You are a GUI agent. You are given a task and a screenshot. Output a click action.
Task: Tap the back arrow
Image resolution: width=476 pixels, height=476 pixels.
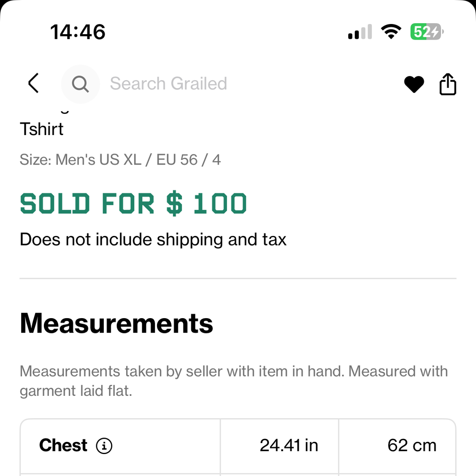click(x=33, y=83)
